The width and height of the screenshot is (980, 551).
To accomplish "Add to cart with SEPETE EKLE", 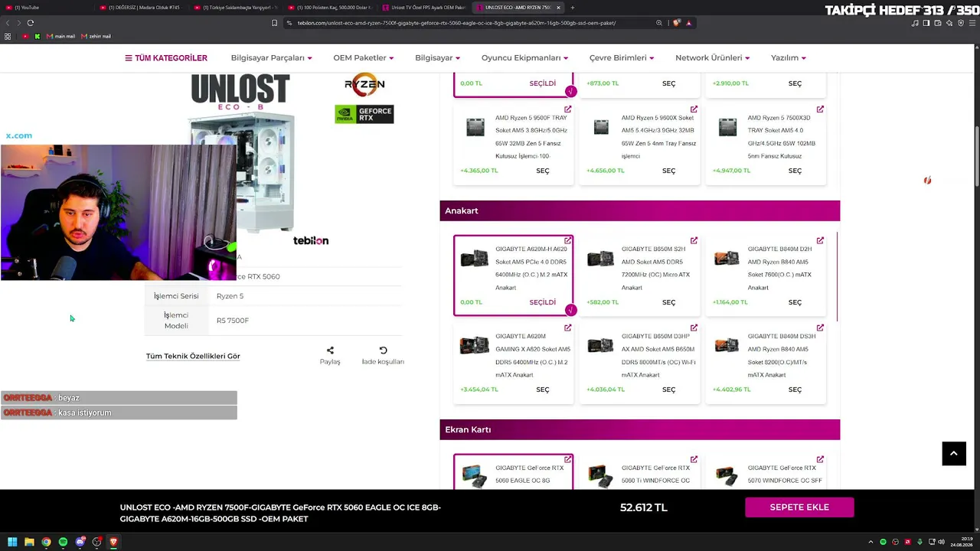I will pos(799,507).
